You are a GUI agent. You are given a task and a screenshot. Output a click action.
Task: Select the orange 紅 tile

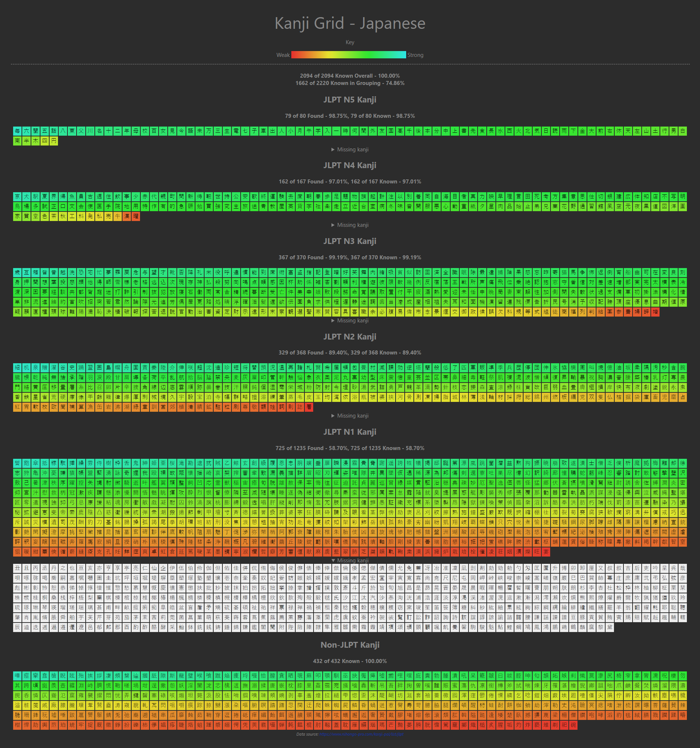click(17, 407)
